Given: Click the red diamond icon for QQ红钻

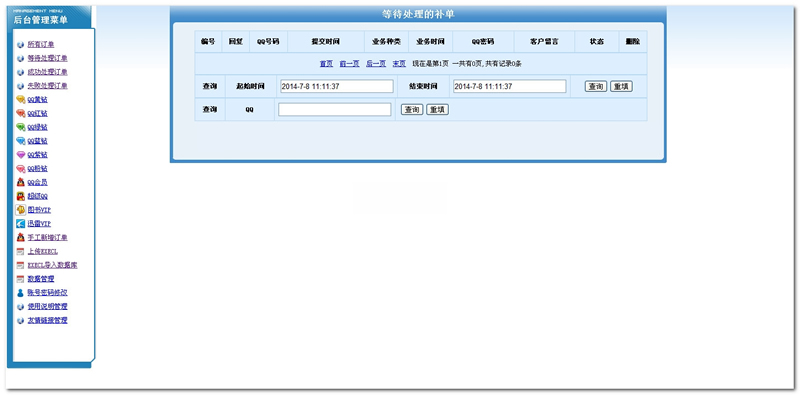Looking at the screenshot, I should point(20,113).
